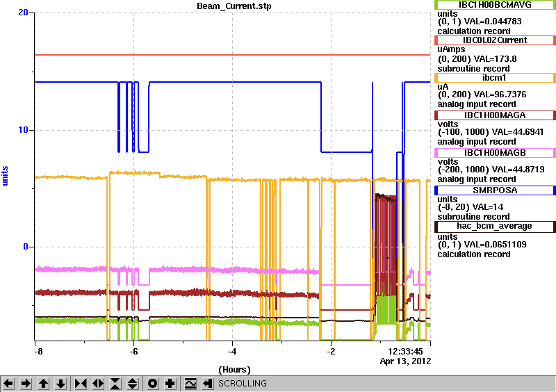Select the IBC1H00MAGB legend entry
The width and height of the screenshot is (556, 392).
pyautogui.click(x=495, y=153)
